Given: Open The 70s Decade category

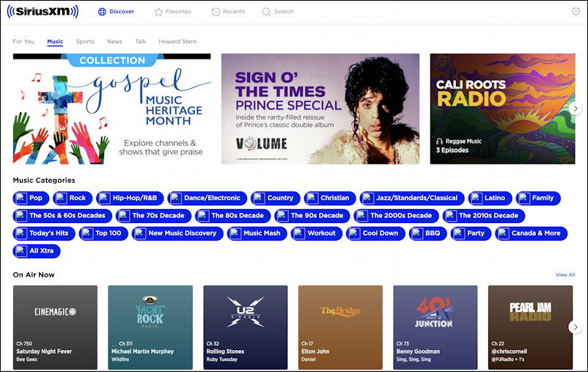Looking at the screenshot, I should [x=153, y=216].
